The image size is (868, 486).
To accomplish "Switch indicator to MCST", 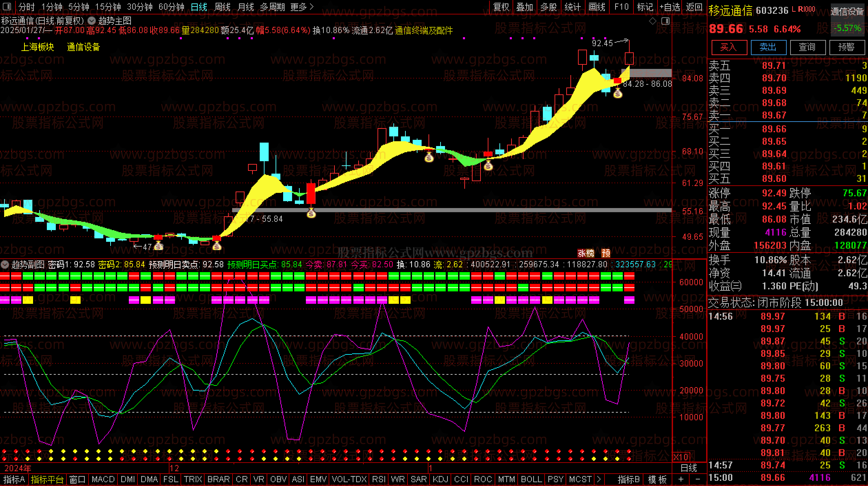I will click(x=580, y=479).
